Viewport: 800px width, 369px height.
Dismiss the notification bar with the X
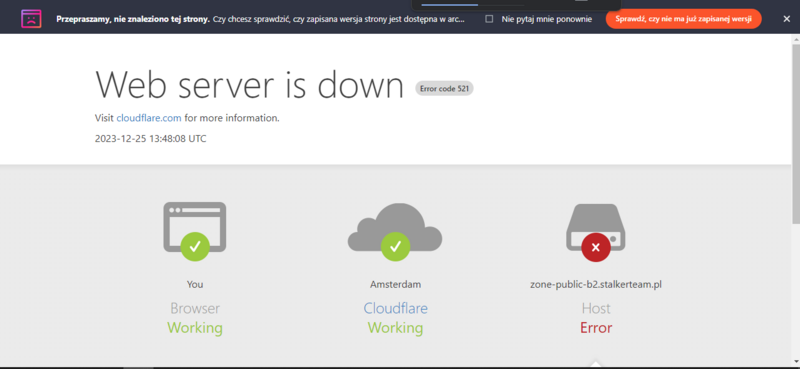tap(786, 19)
